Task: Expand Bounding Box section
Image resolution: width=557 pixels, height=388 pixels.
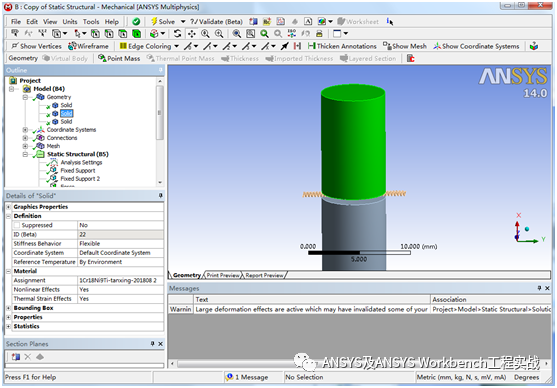Action: [9, 308]
